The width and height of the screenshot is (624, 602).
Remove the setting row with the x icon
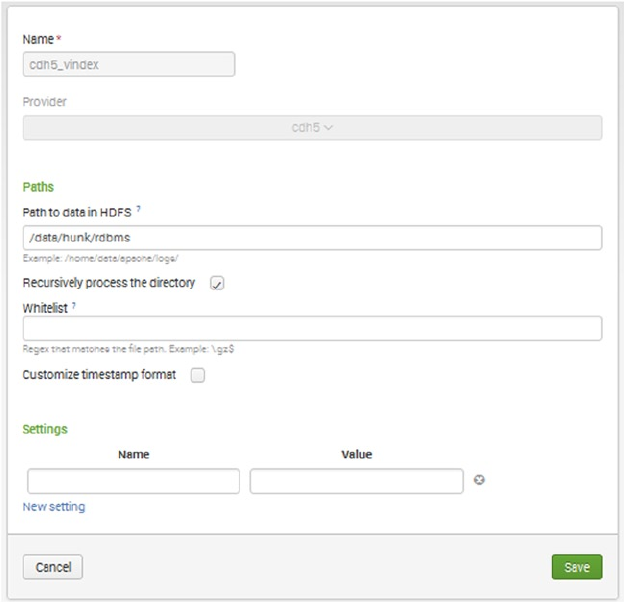[x=479, y=480]
